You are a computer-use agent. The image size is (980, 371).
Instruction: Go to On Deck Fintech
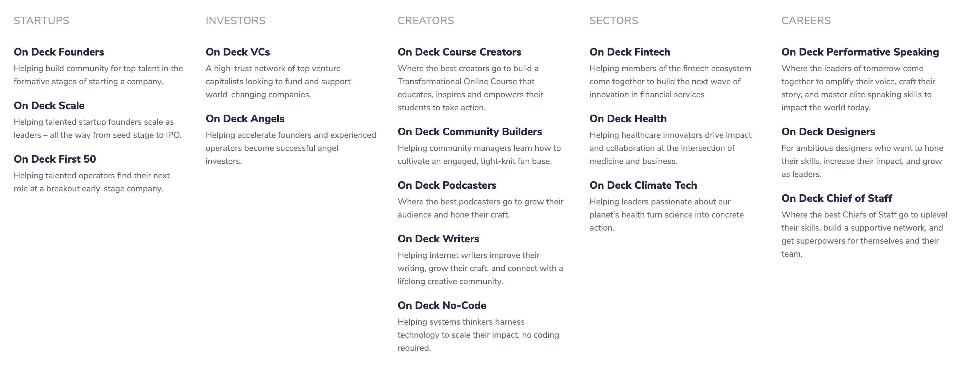pos(630,52)
